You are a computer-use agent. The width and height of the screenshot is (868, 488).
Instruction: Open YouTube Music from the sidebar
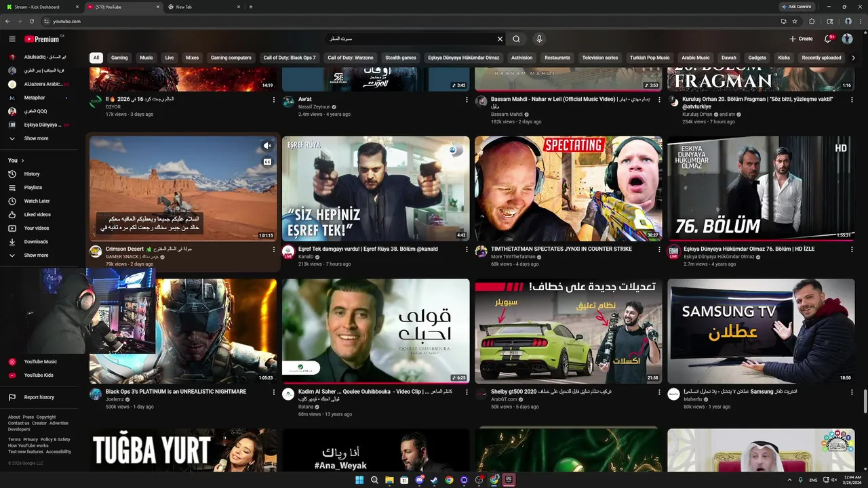(41, 362)
